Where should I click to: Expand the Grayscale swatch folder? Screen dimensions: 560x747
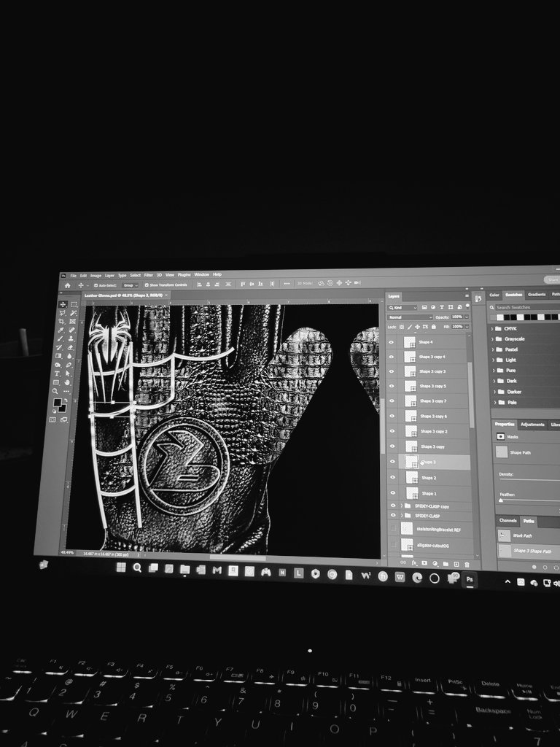(493, 339)
